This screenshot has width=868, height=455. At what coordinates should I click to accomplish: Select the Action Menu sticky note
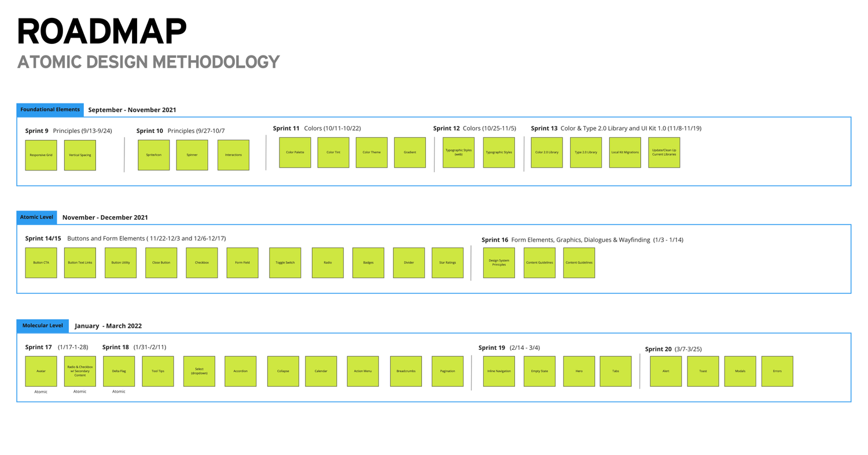[363, 371]
